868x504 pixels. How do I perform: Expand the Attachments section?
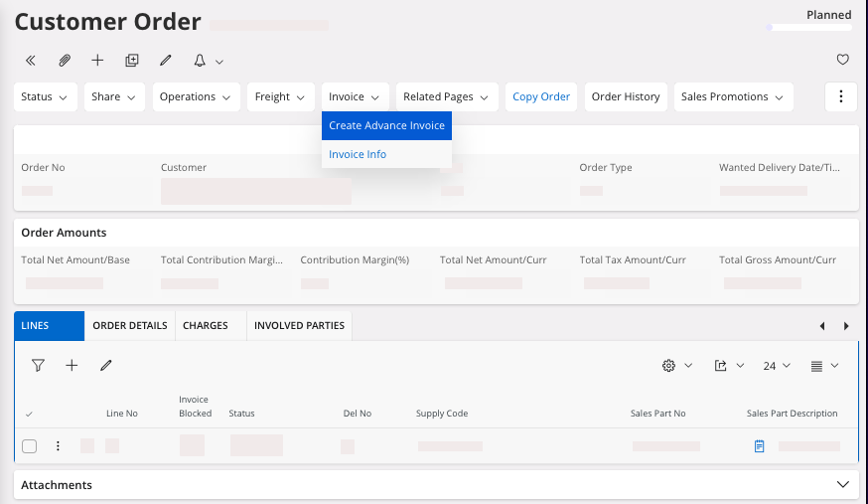(842, 485)
